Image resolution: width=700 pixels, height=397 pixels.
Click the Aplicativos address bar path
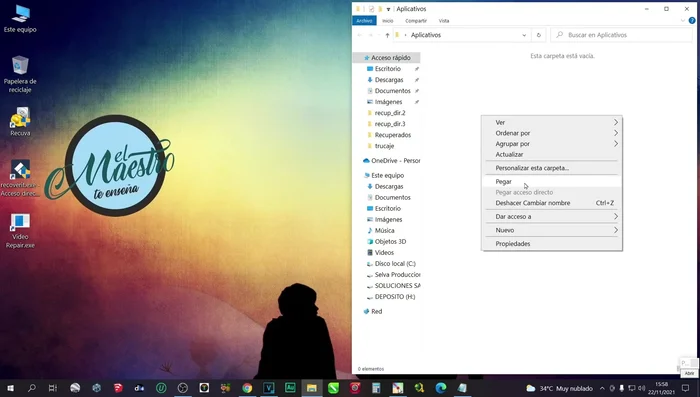(426, 35)
